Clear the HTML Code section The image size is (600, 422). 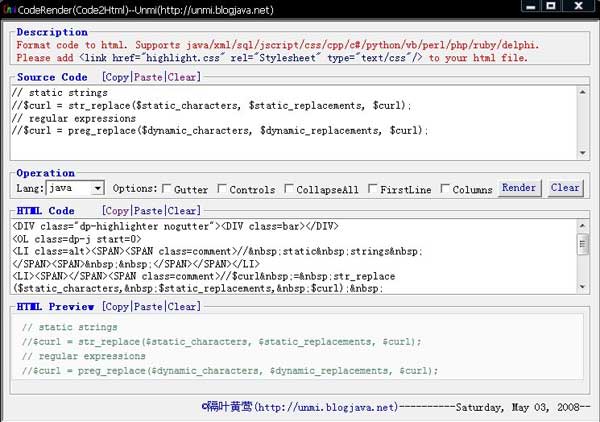182,211
